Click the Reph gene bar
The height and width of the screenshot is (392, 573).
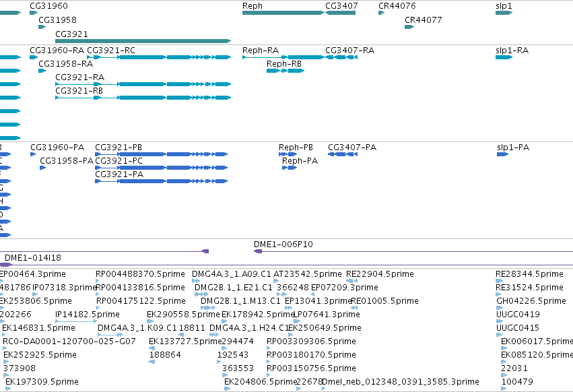[283, 13]
